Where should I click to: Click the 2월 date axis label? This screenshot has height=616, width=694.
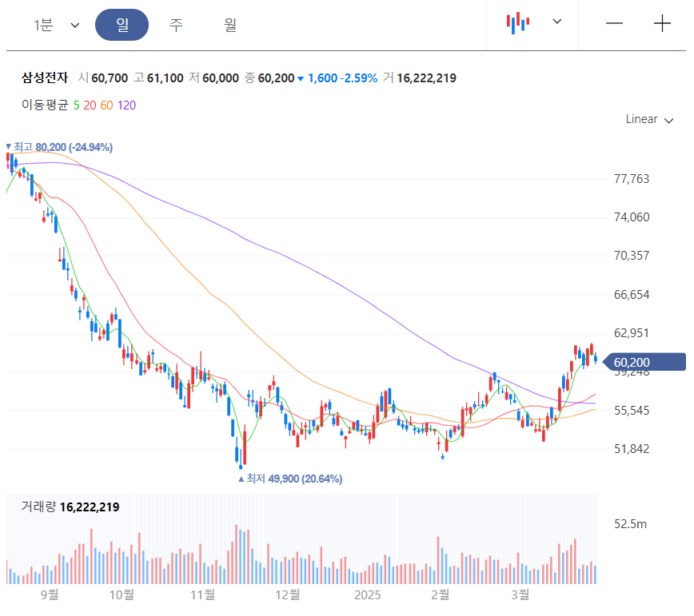pos(441,594)
